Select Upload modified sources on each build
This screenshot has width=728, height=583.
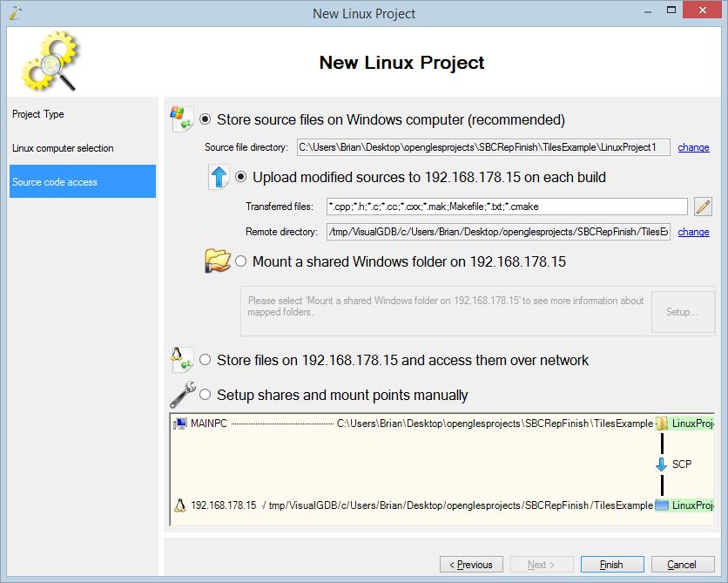coord(240,177)
